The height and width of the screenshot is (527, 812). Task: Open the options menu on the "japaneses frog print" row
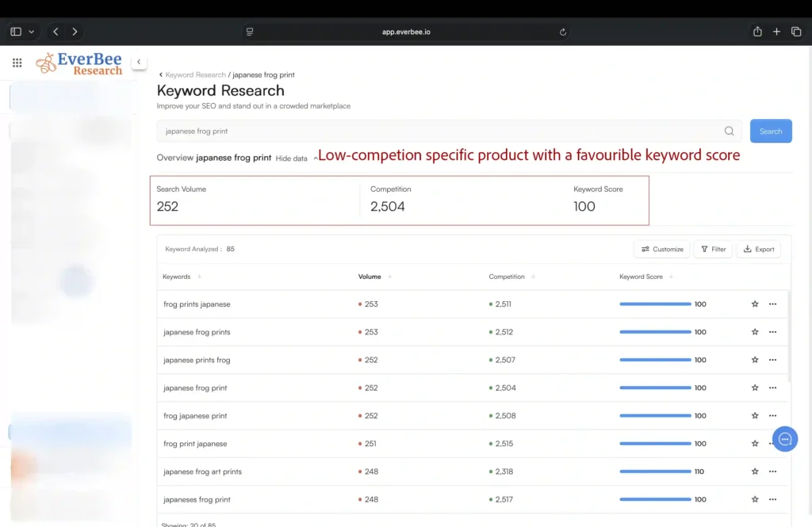click(772, 499)
